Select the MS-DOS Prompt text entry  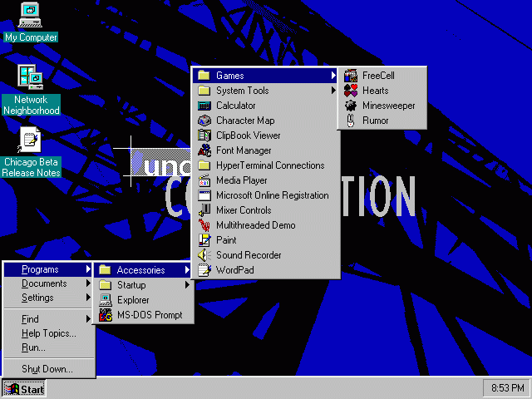click(x=150, y=315)
